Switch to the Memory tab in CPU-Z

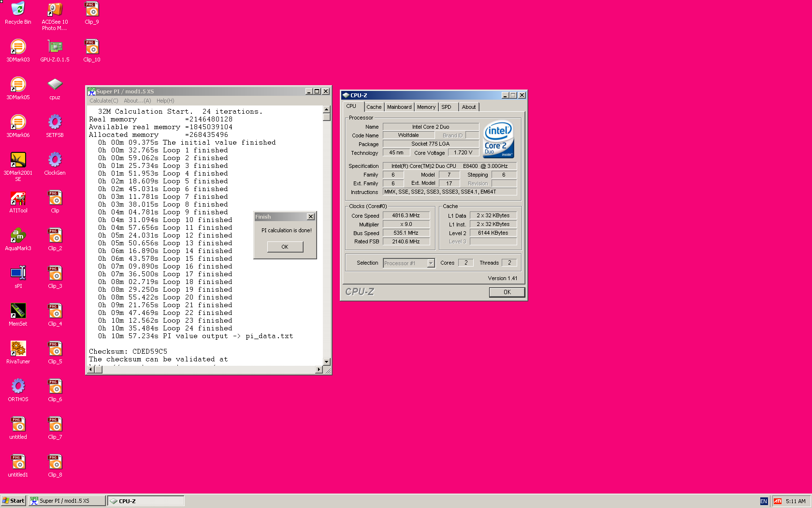426,107
